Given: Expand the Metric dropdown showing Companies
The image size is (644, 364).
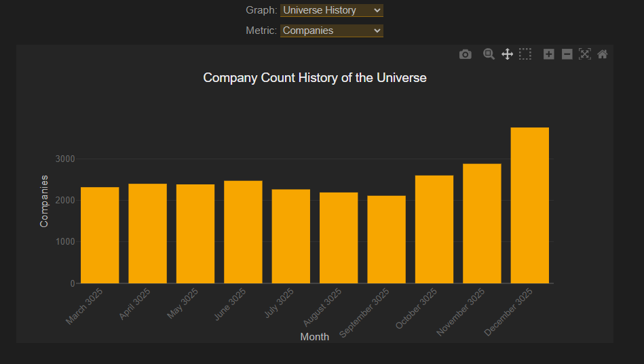Looking at the screenshot, I should tap(331, 31).
